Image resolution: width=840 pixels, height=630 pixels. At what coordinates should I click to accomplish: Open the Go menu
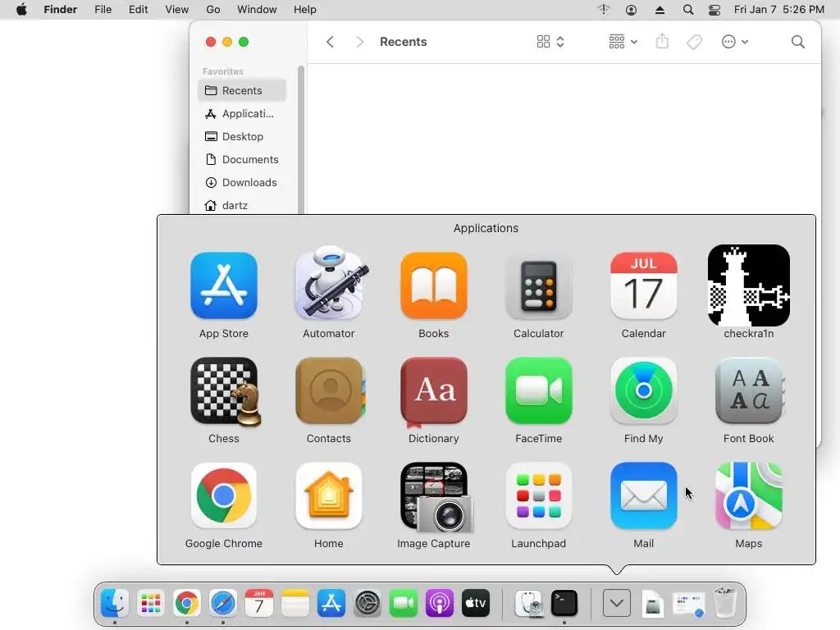coord(213,10)
